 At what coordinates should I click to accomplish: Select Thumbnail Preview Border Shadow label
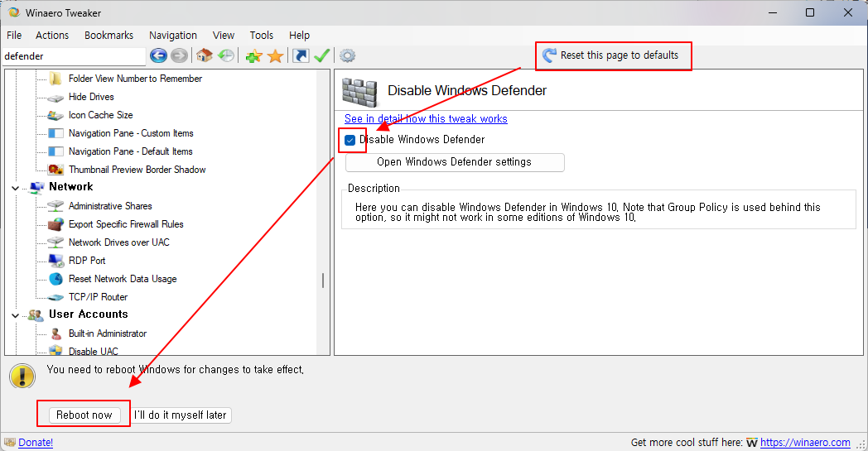point(137,170)
